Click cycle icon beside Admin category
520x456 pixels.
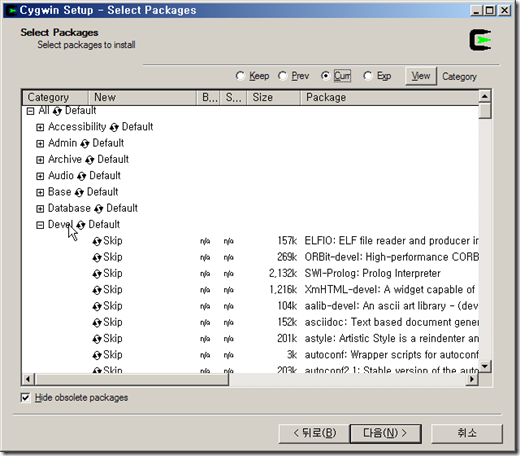[85, 144]
